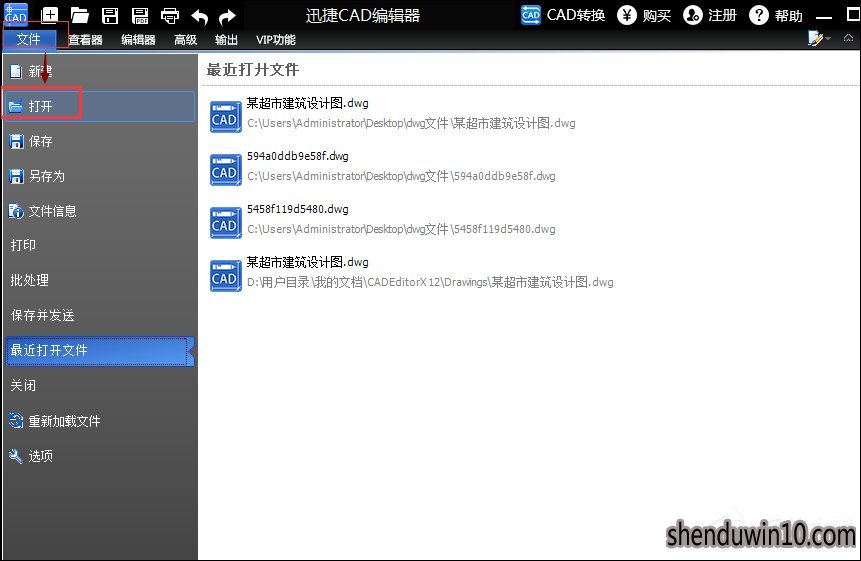Click the Desktop path of 某超市建筑设计图.dwg
The height and width of the screenshot is (561, 861).
click(411, 123)
